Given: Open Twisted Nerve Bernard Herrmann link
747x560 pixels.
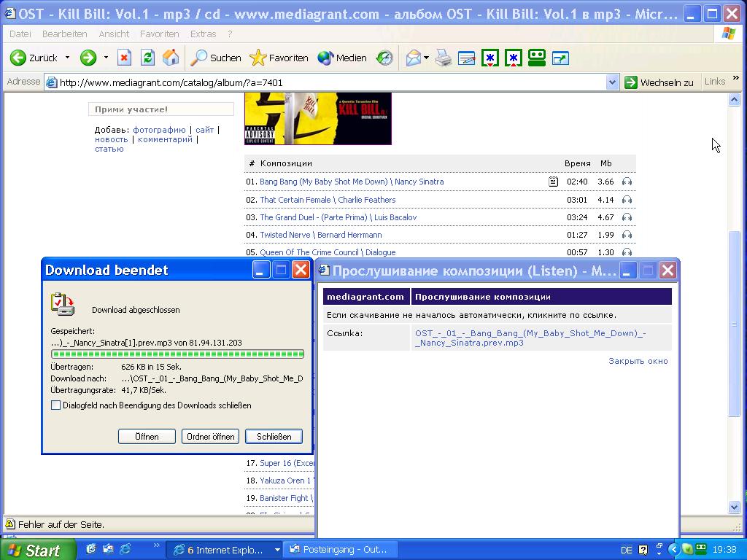Looking at the screenshot, I should click(x=321, y=235).
